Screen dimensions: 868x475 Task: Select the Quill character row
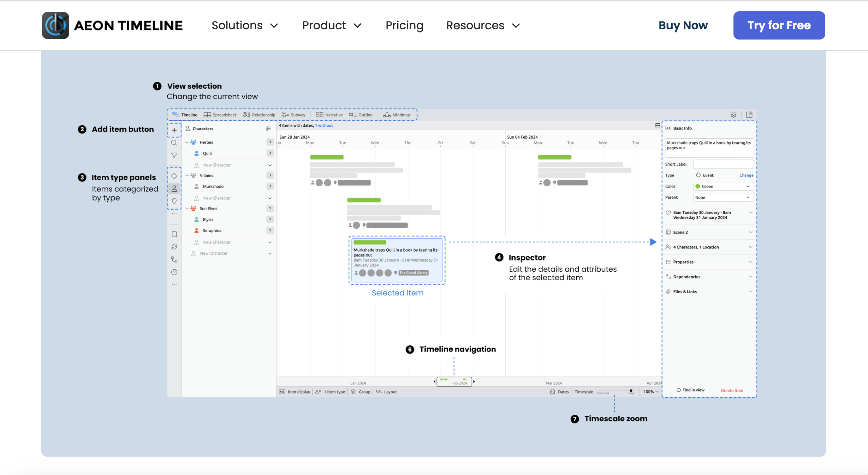230,153
